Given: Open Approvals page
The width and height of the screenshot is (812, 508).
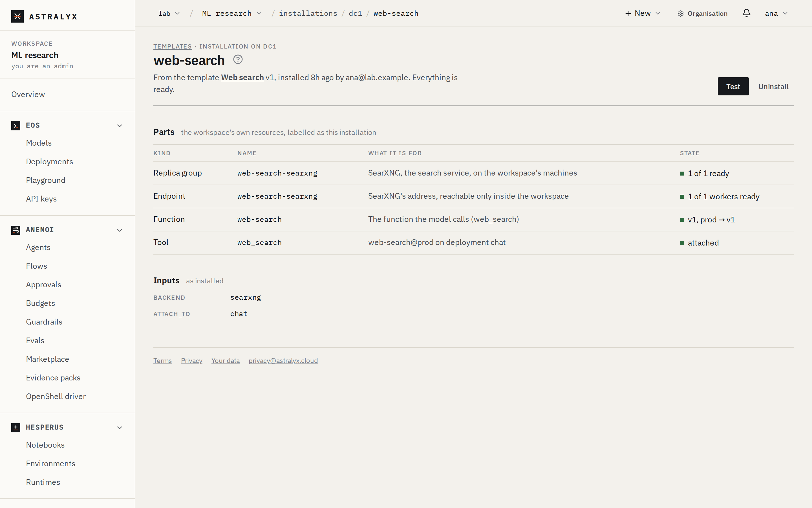Looking at the screenshot, I should pos(44,284).
